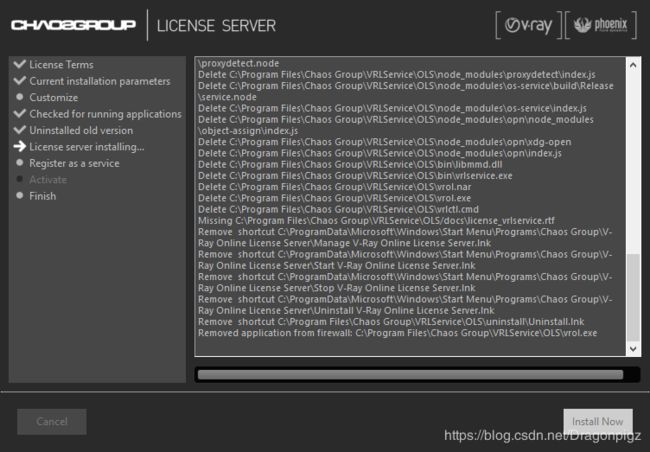This screenshot has height=452, width=650.
Task: Click the log scrollbar up arrow
Action: coord(632,64)
